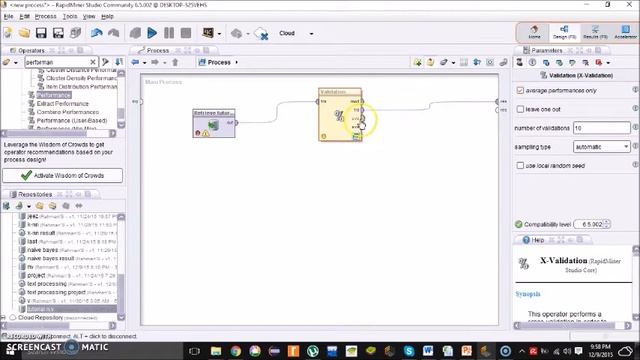Switch to the Results (F9) view
Screen dimensions: 640x360
point(595,32)
